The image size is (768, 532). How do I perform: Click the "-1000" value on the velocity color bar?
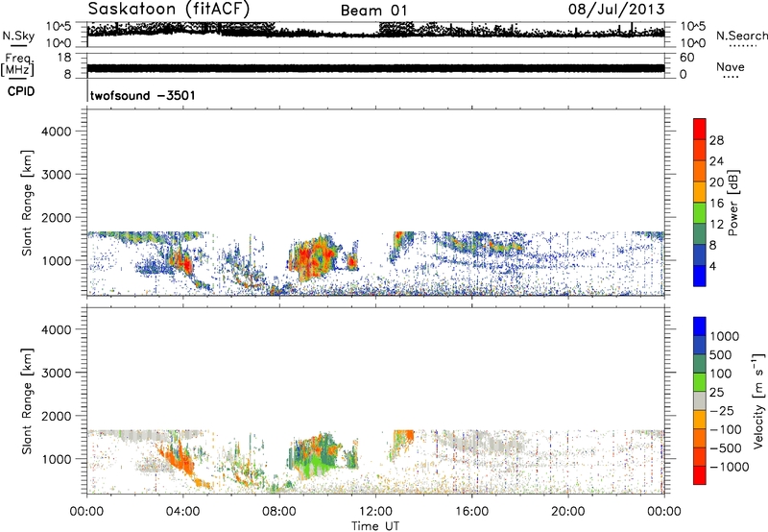coord(729,467)
